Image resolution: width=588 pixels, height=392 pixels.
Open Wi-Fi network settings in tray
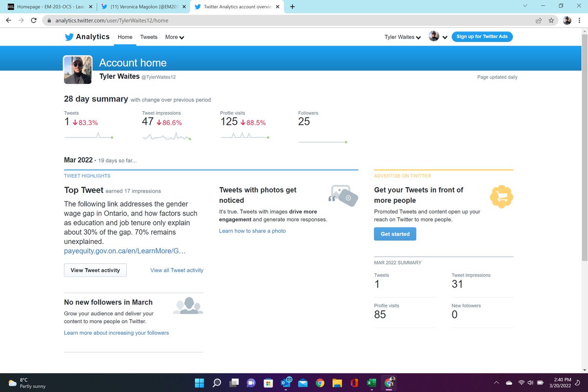click(521, 382)
